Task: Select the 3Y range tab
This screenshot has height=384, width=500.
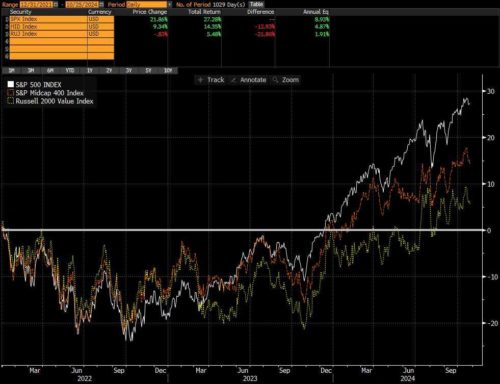Action: click(x=129, y=71)
